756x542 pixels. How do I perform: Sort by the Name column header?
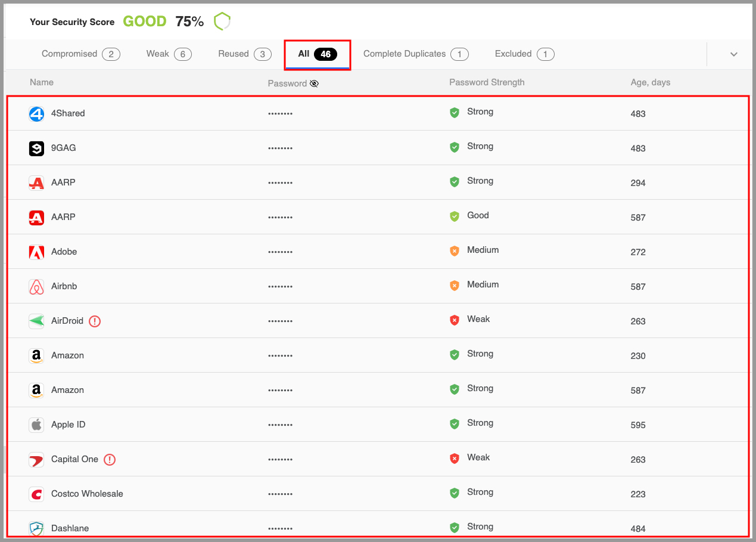[x=42, y=82]
